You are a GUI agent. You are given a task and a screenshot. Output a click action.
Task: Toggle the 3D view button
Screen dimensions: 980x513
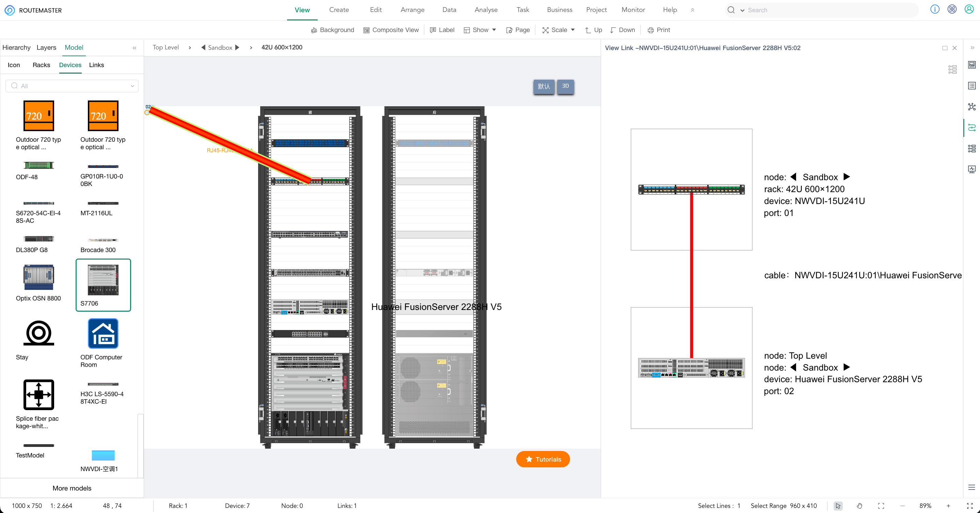(565, 87)
